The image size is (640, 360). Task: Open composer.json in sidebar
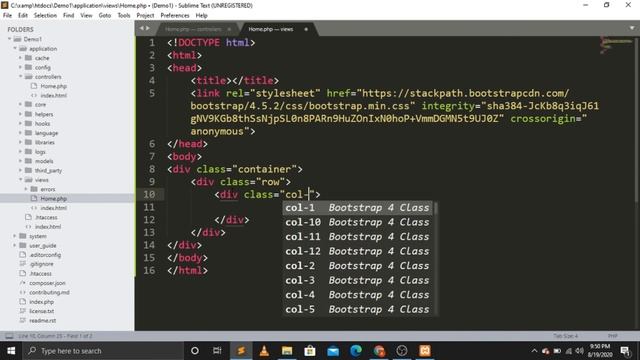[x=47, y=283]
